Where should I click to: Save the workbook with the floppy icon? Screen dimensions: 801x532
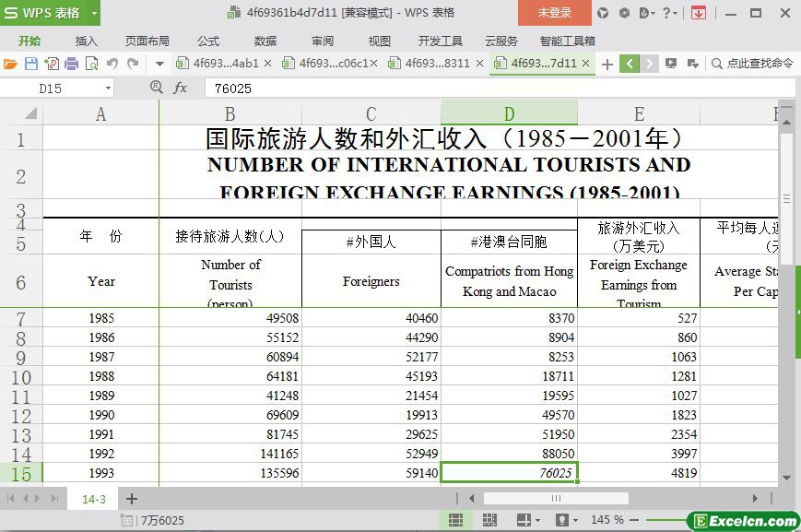click(x=30, y=64)
